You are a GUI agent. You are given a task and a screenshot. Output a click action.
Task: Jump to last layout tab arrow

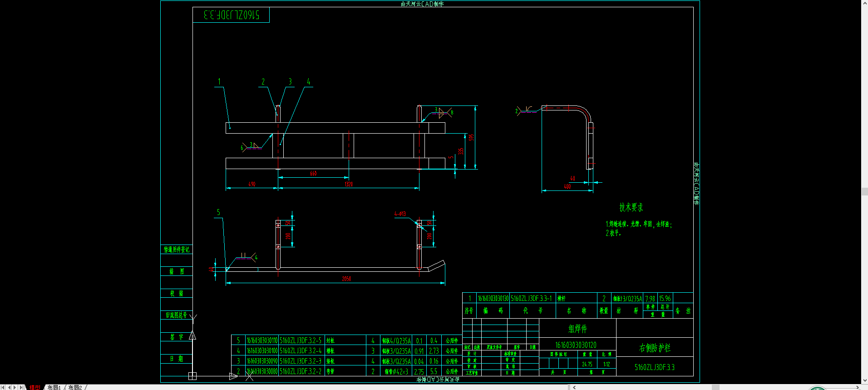point(22,387)
